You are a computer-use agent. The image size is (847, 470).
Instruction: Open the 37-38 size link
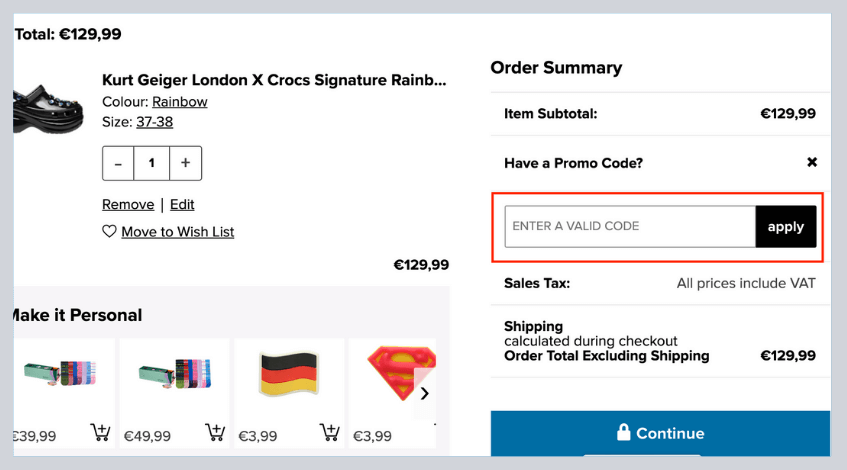tap(154, 122)
